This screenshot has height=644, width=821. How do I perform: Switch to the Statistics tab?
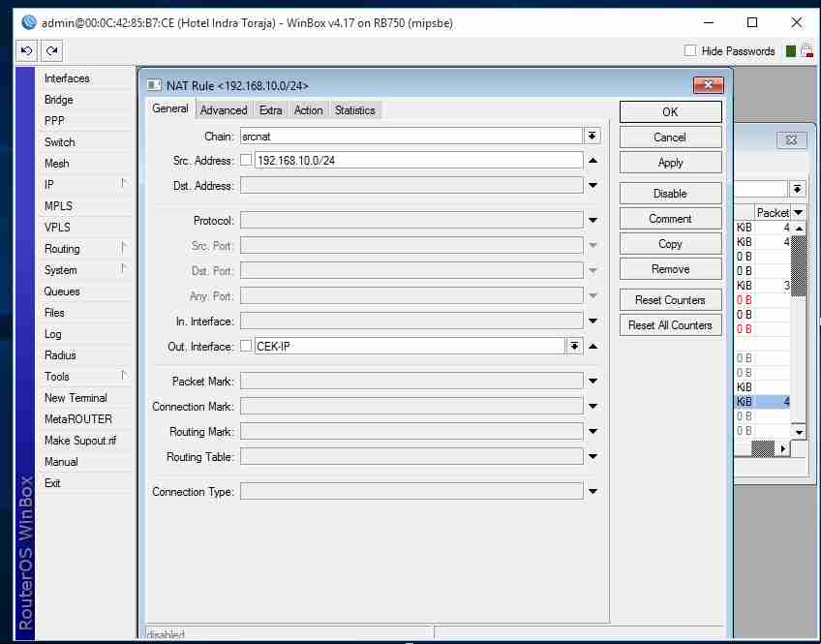pyautogui.click(x=355, y=110)
